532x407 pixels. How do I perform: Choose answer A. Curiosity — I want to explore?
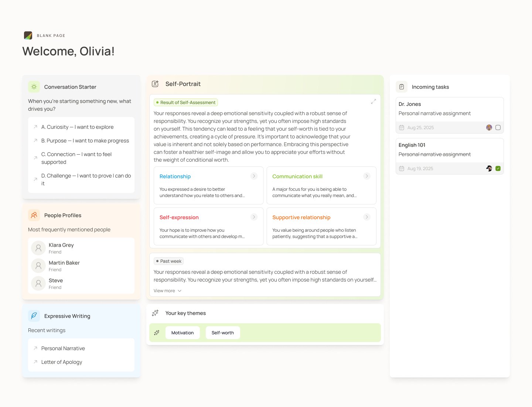coord(81,127)
